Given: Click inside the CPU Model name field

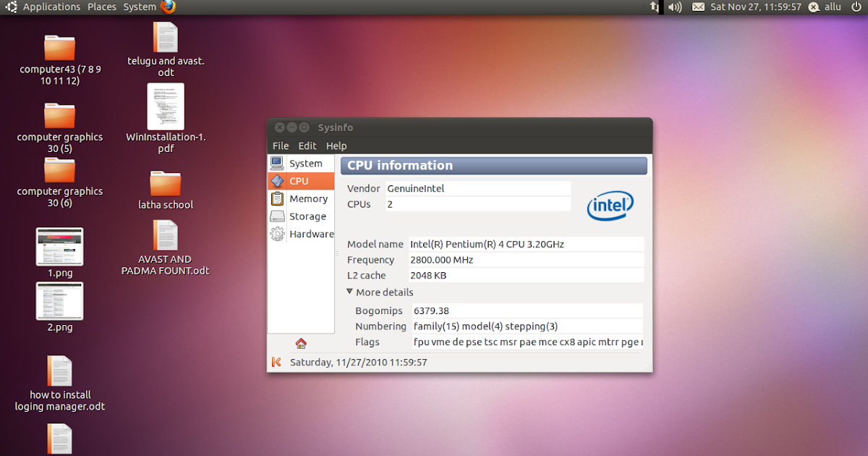Looking at the screenshot, I should [x=521, y=244].
